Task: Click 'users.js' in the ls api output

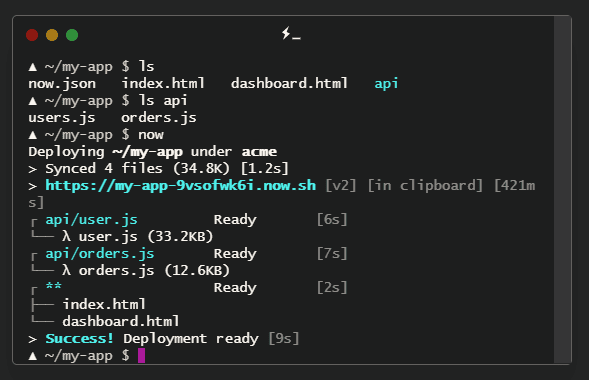Action: point(62,118)
